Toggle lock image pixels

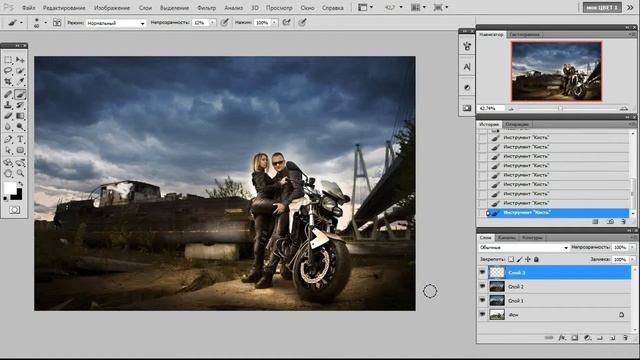tap(519, 259)
